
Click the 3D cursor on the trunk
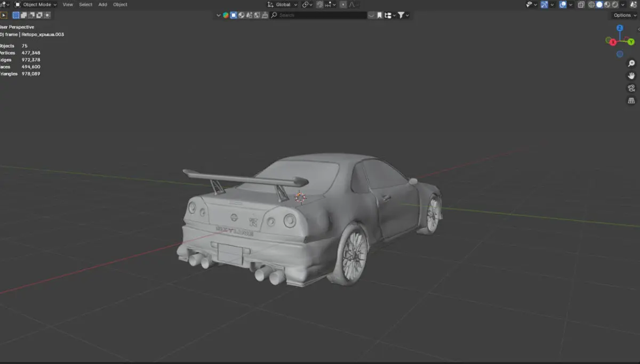click(x=301, y=197)
